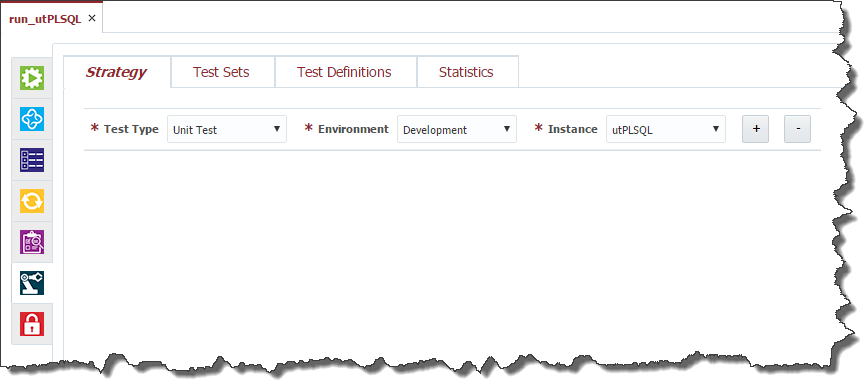Remove the strategy row with minus button
864x380 pixels.
(797, 129)
